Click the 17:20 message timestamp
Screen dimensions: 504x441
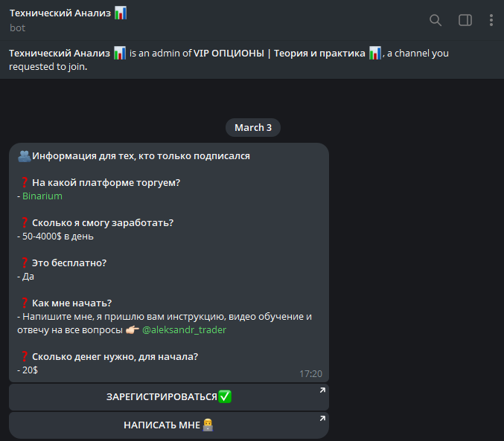(x=310, y=373)
